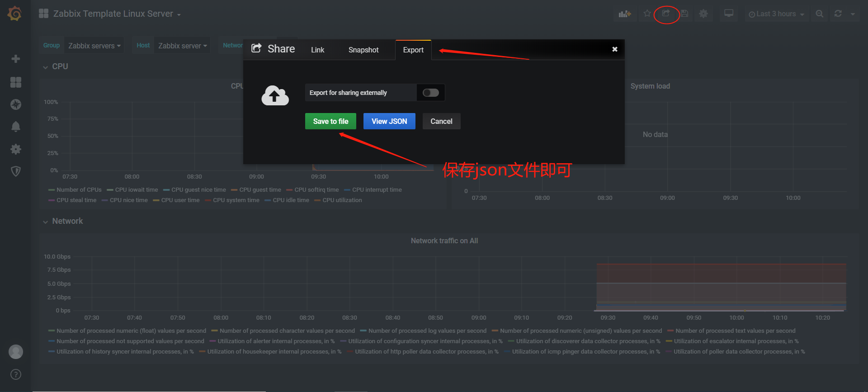Viewport: 868px width, 392px height.
Task: Open the Host Zabbix server dropdown
Action: [182, 46]
